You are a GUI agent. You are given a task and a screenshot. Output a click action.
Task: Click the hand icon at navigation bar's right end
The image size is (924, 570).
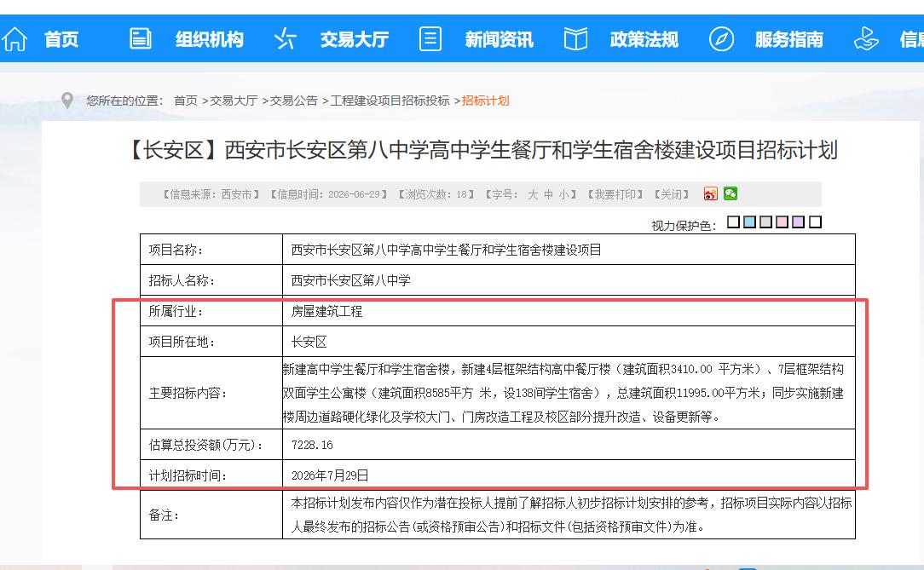coord(866,39)
